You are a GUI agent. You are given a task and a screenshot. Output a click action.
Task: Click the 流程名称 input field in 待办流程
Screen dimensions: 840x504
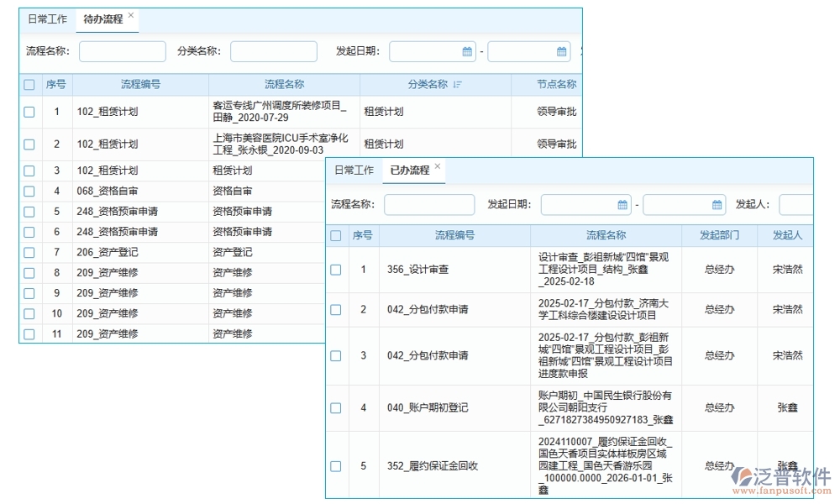122,51
